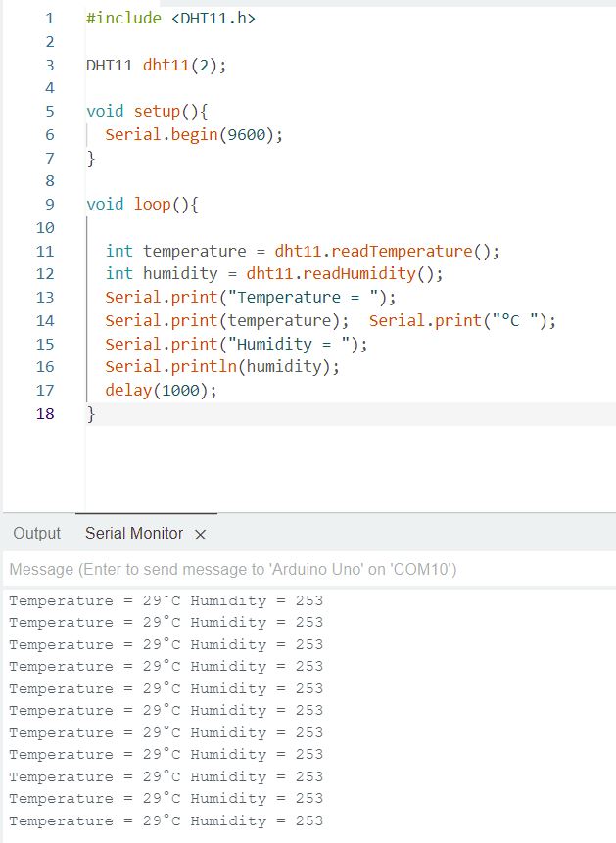The height and width of the screenshot is (843, 616).
Task: Focus the serial Message input field
Action: [294, 569]
